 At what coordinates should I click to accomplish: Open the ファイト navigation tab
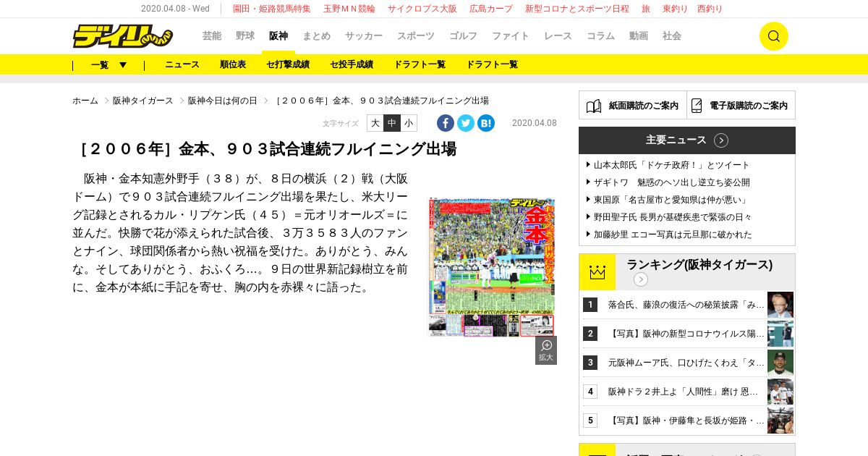[x=511, y=36]
